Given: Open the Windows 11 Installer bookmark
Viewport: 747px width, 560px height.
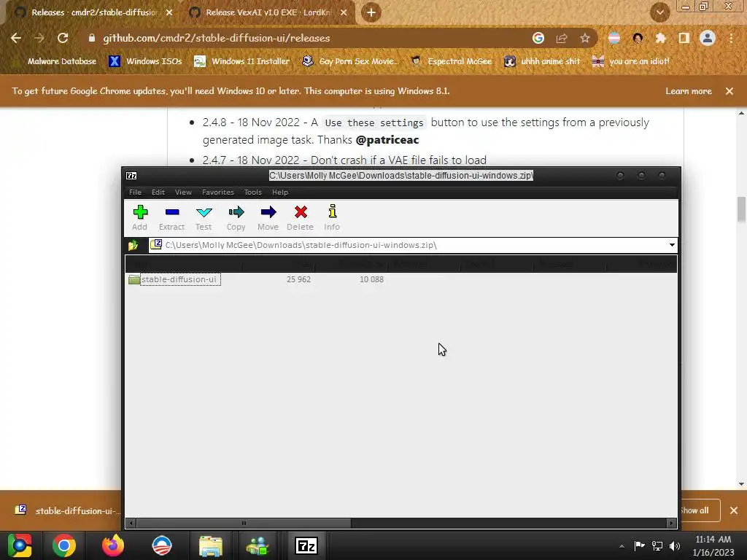Looking at the screenshot, I should [x=242, y=61].
